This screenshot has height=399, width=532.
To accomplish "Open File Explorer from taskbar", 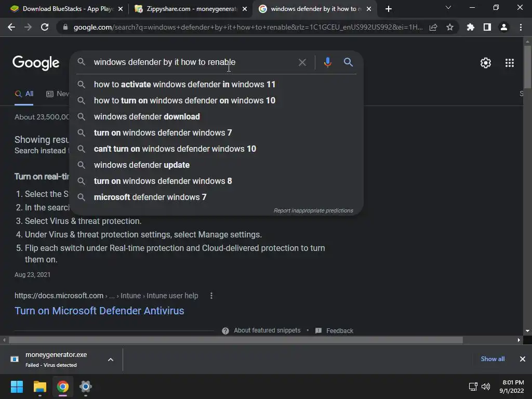I will click(39, 387).
